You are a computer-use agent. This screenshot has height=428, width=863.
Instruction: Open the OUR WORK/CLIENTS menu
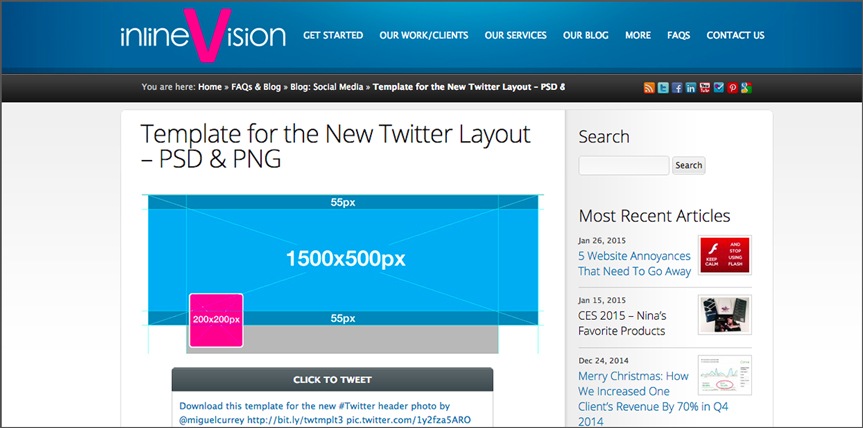coord(424,35)
